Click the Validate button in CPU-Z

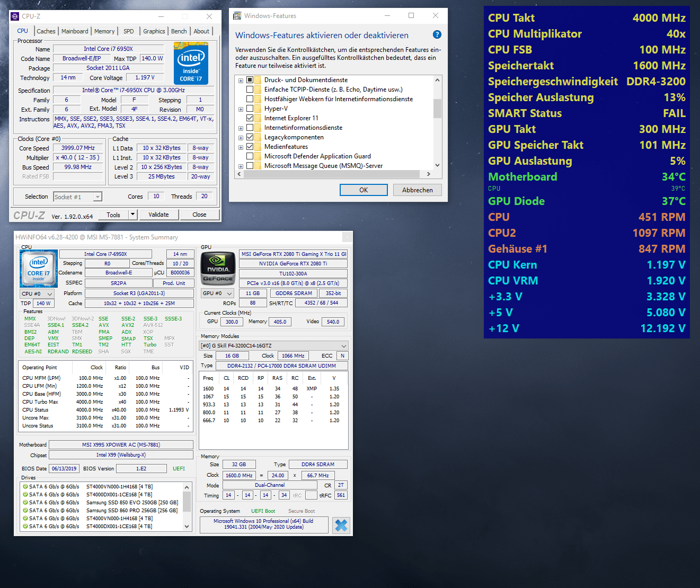click(x=158, y=215)
